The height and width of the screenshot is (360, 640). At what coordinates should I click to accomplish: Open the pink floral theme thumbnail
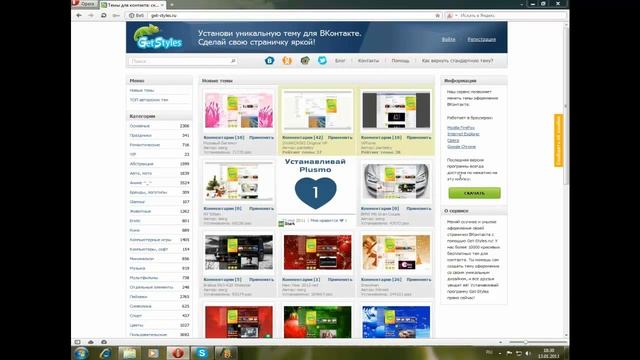point(239,111)
